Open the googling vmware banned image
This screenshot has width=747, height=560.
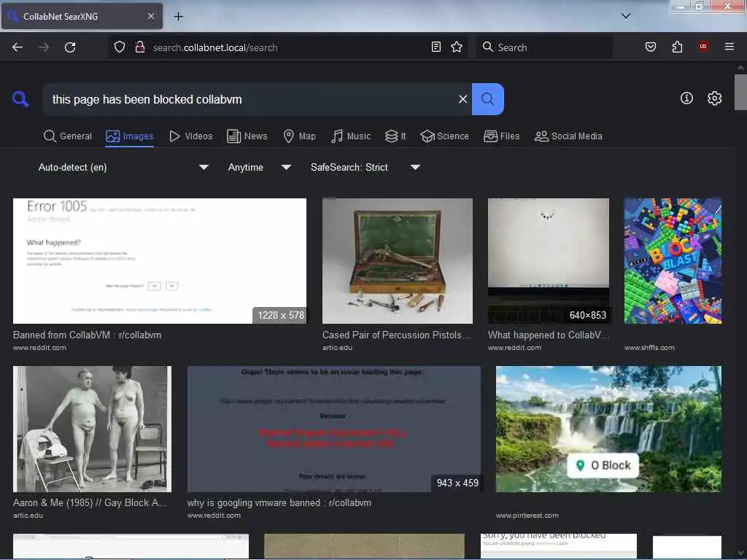tap(334, 429)
